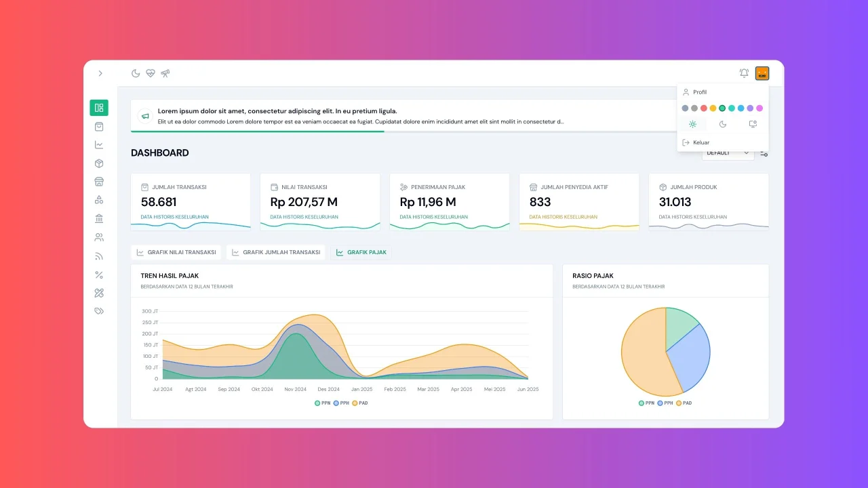Image resolution: width=868 pixels, height=488 pixels.
Task: Switch to Grafik Jumlah Transaksi tab
Action: (x=275, y=252)
